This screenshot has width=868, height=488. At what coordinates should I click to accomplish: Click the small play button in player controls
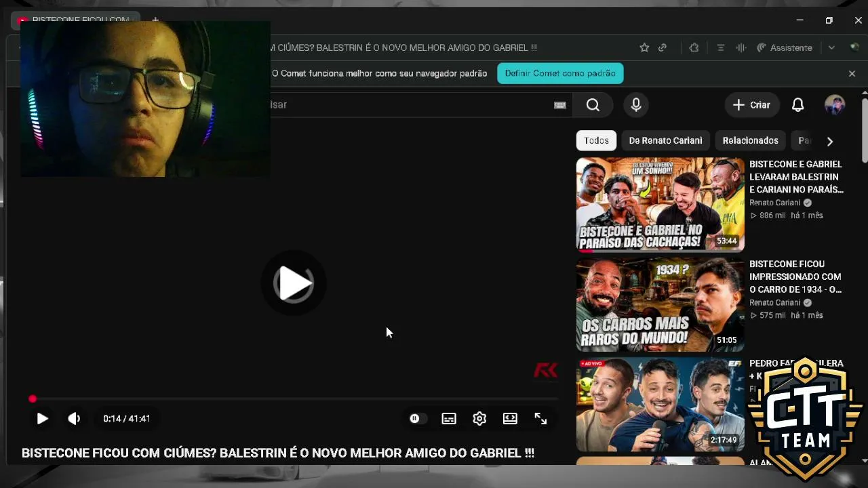42,419
